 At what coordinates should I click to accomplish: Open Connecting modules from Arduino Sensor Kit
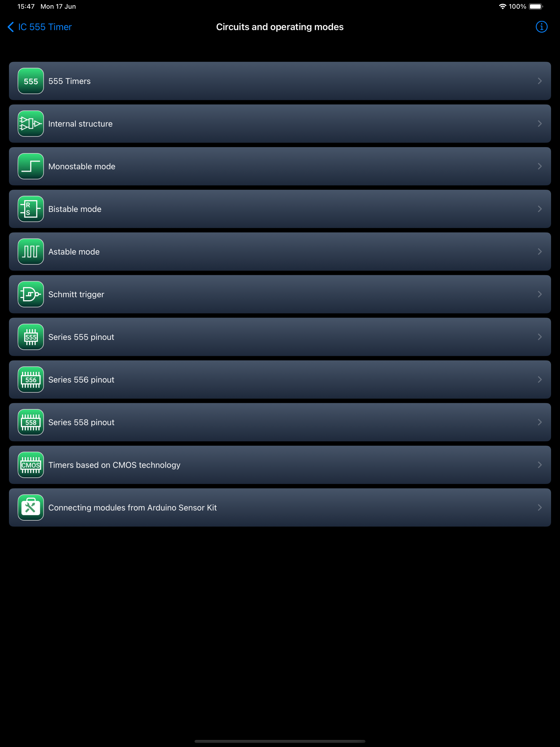tap(280, 507)
